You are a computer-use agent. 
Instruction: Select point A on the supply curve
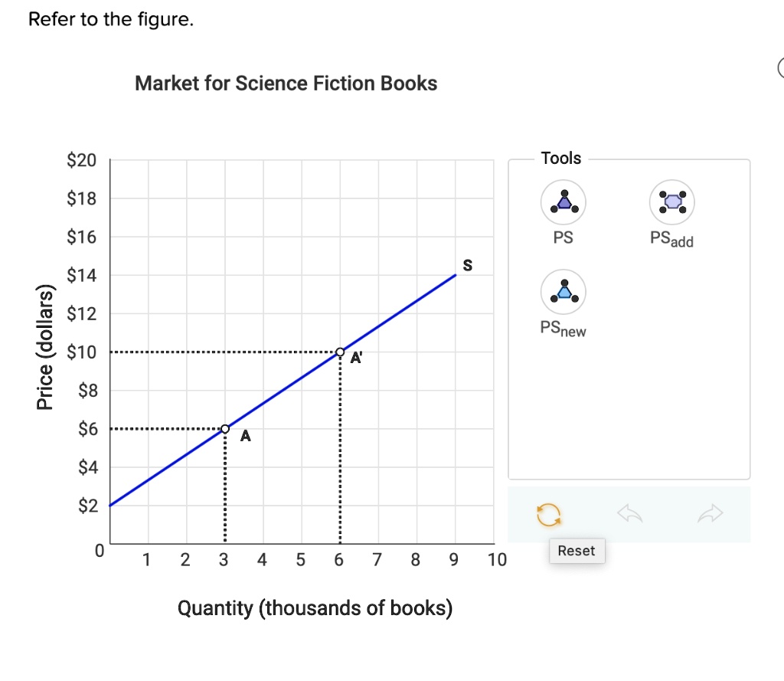click(224, 429)
